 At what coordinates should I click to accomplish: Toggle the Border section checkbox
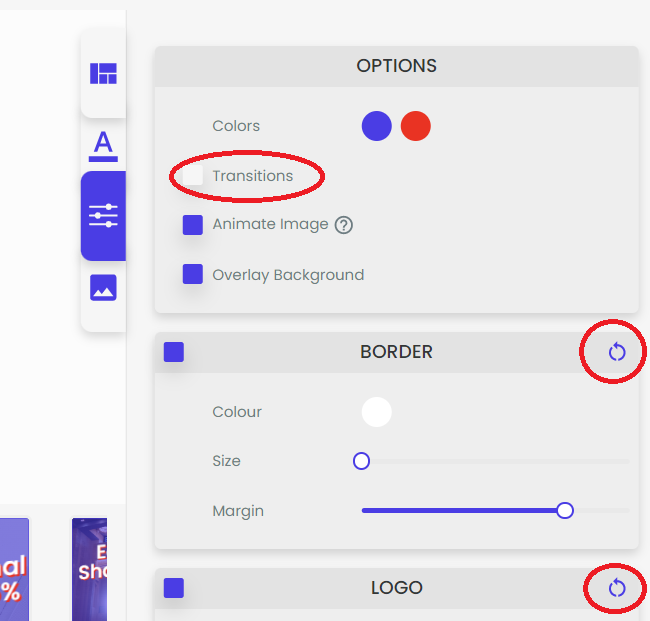[174, 352]
